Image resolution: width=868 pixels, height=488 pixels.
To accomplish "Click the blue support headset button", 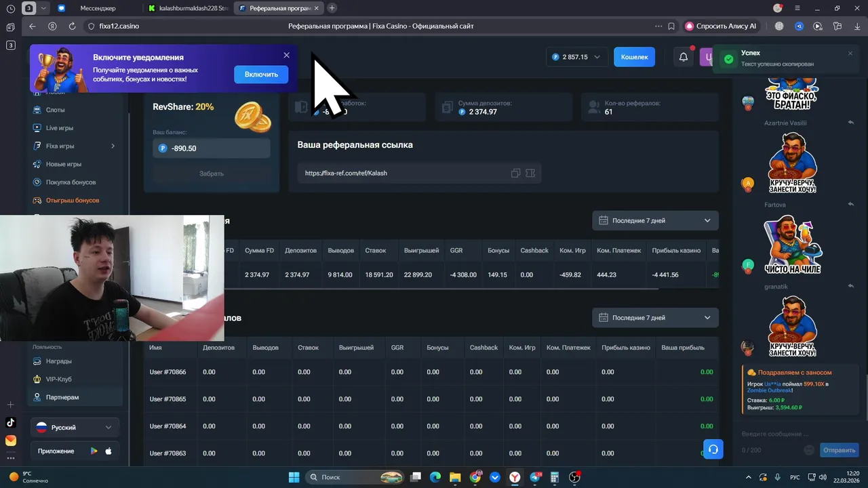I will click(x=713, y=449).
